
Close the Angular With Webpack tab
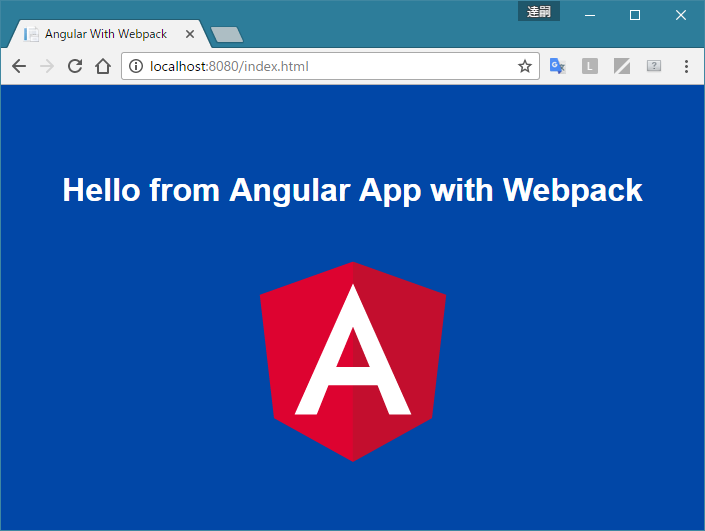coord(190,34)
